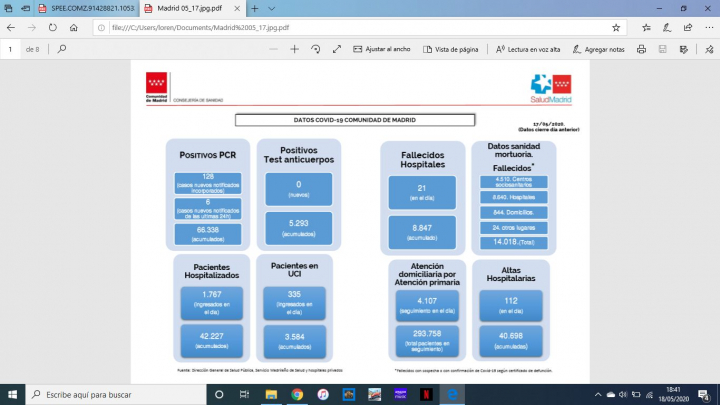Click the search magnifier in PDF toolbar
Image resolution: width=720 pixels, height=405 pixels.
(x=62, y=48)
